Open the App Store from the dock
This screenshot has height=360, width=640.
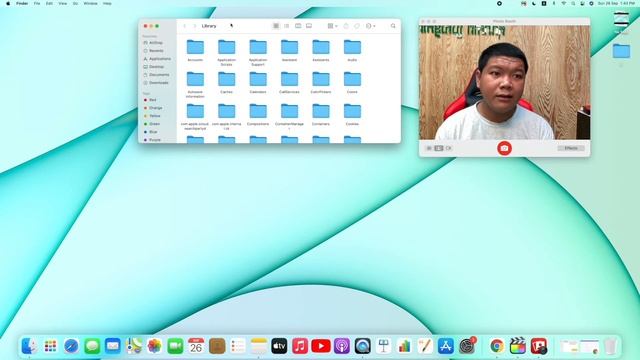click(x=446, y=346)
